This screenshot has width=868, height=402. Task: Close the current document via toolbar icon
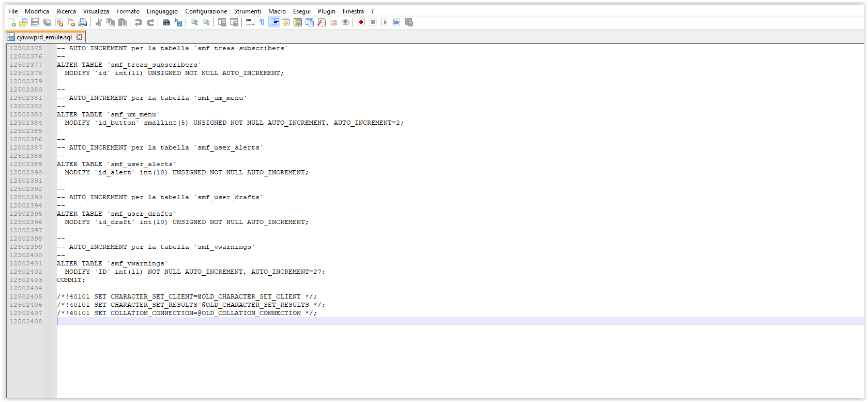coord(59,22)
